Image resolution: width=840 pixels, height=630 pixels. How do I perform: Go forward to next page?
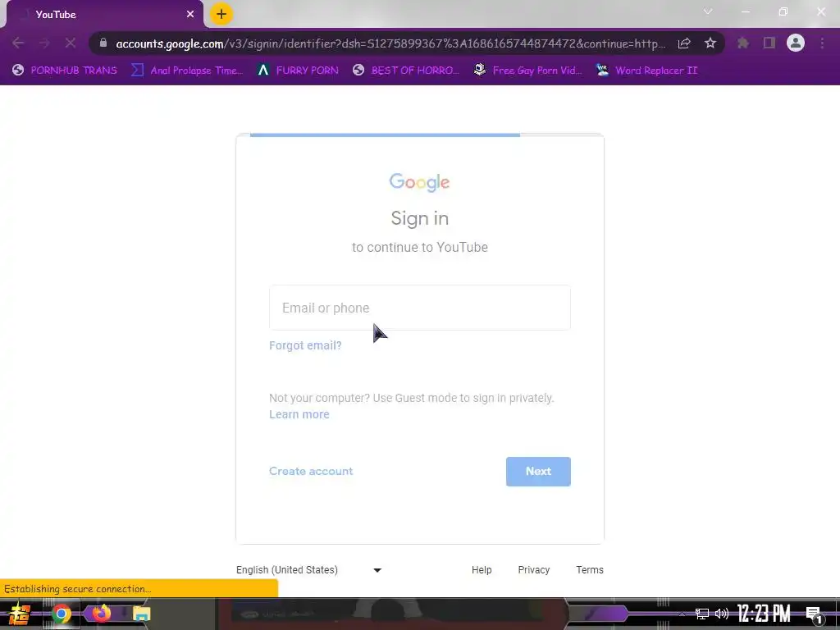[44, 43]
